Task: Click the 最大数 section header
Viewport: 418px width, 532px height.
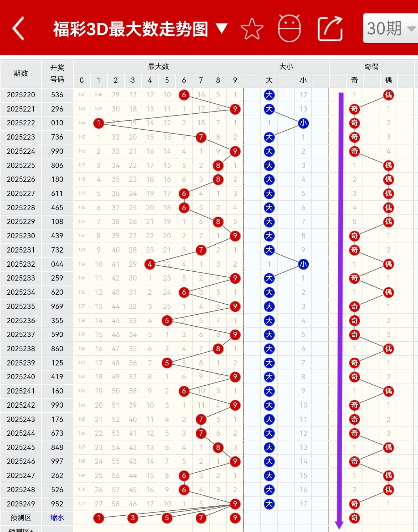Action: point(158,66)
